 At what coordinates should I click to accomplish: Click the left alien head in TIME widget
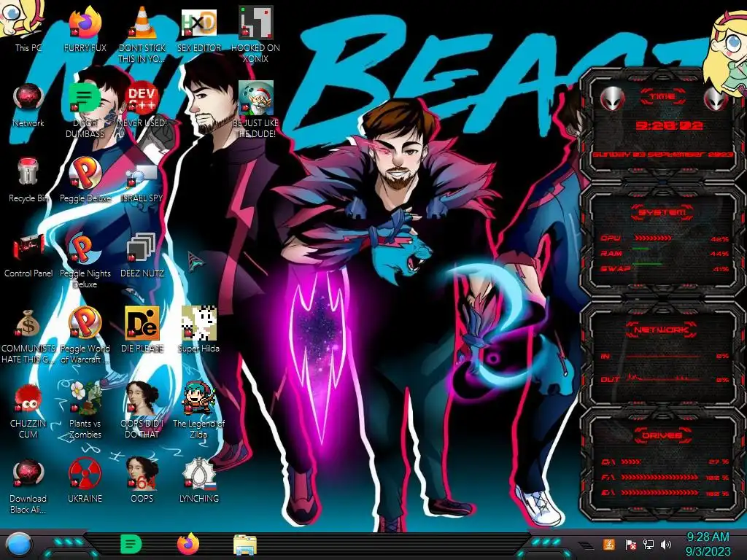(612, 98)
